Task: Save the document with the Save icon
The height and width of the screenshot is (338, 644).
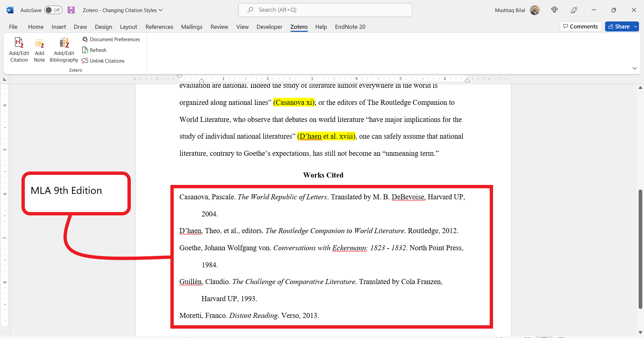Action: pyautogui.click(x=71, y=10)
